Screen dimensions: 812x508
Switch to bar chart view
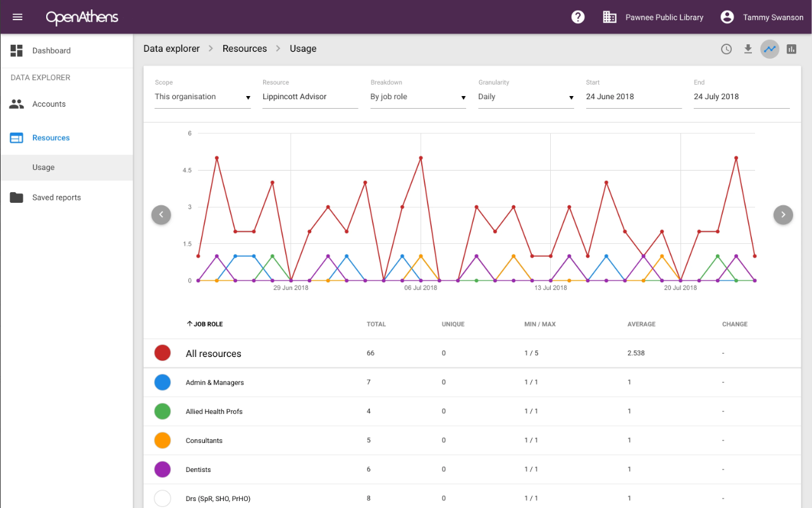pyautogui.click(x=791, y=49)
